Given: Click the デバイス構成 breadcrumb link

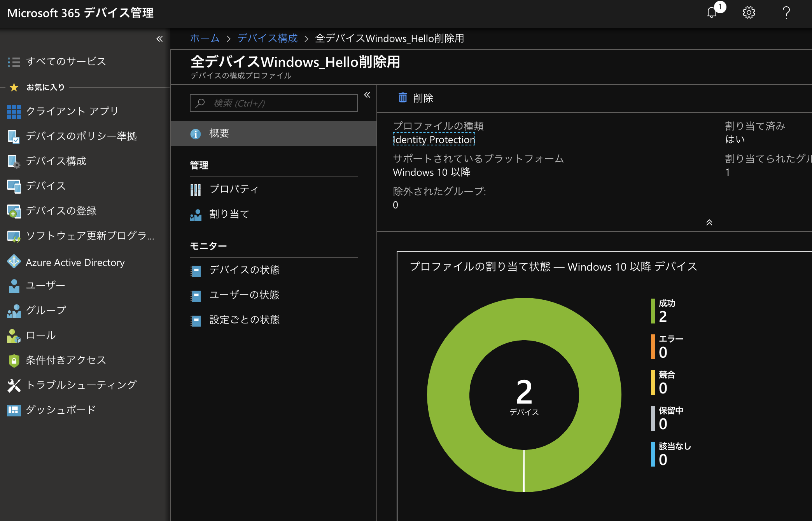Looking at the screenshot, I should click(x=268, y=38).
